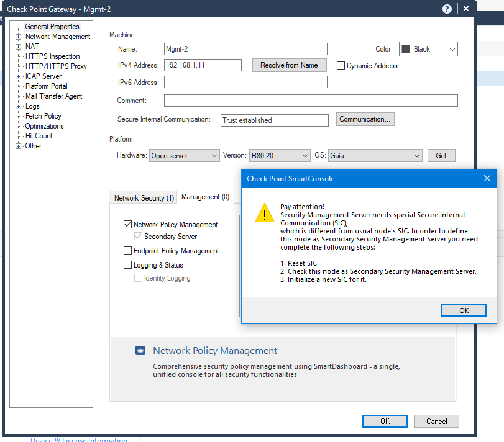The width and height of the screenshot is (504, 442).
Task: Confirm gateway properties with bottom OK button
Action: pyautogui.click(x=385, y=421)
